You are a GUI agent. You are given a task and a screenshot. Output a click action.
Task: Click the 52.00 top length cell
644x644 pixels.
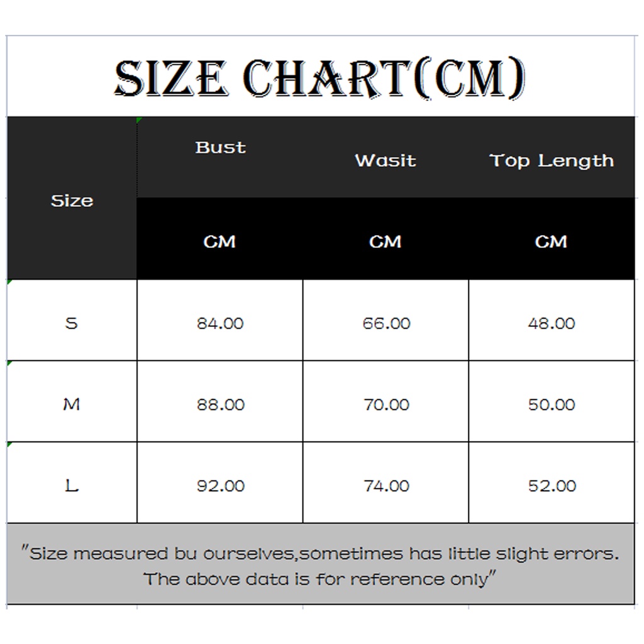point(552,486)
